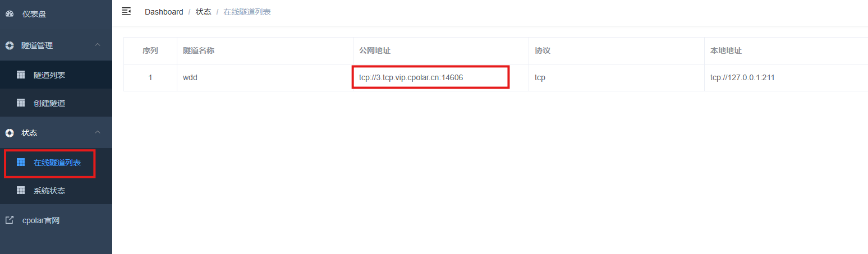Toggle the sidebar collapse hamburger icon
Image resolution: width=868 pixels, height=254 pixels.
pyautogui.click(x=126, y=11)
